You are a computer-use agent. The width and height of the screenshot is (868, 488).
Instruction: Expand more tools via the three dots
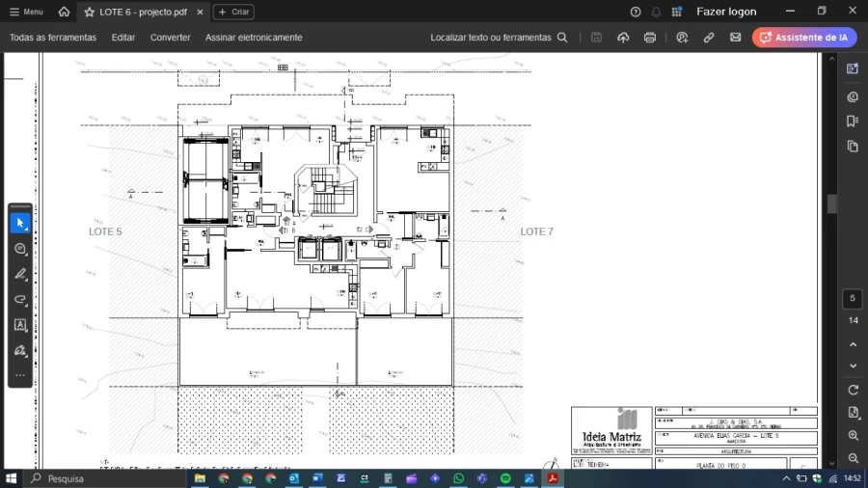pyautogui.click(x=20, y=374)
